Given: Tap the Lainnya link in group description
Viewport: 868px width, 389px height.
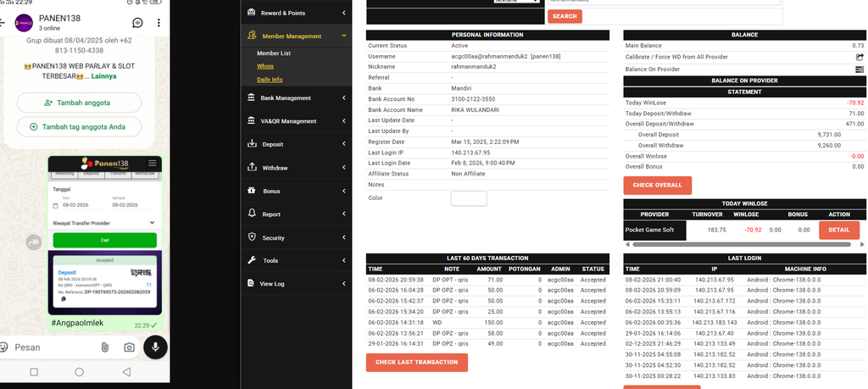Looking at the screenshot, I should coord(104,76).
